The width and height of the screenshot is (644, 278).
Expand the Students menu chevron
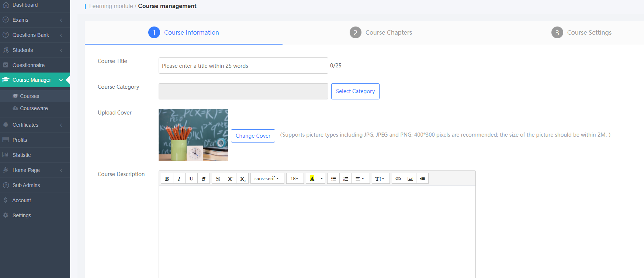(61, 50)
